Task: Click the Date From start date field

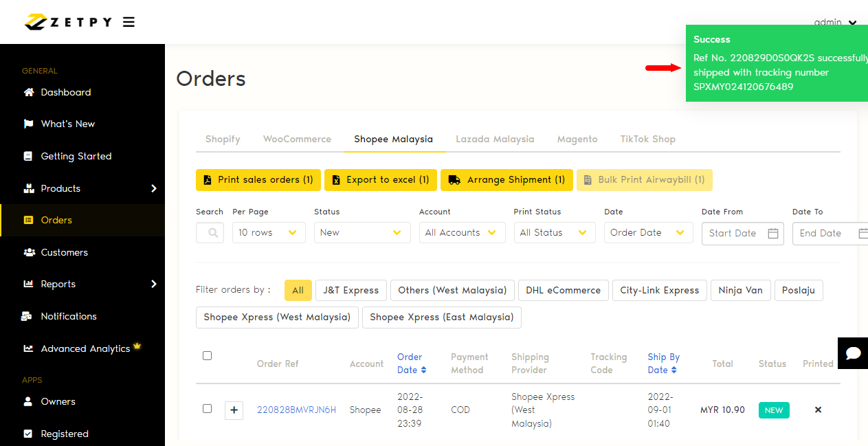Action: pyautogui.click(x=742, y=233)
